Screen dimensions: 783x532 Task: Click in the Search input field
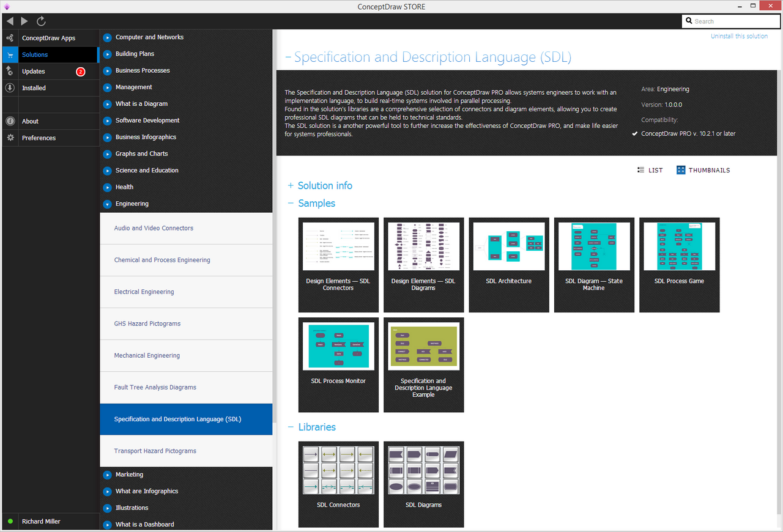point(731,21)
